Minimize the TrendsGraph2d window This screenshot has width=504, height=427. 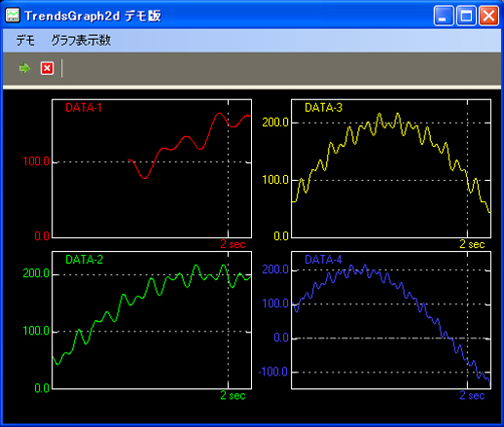pyautogui.click(x=444, y=16)
